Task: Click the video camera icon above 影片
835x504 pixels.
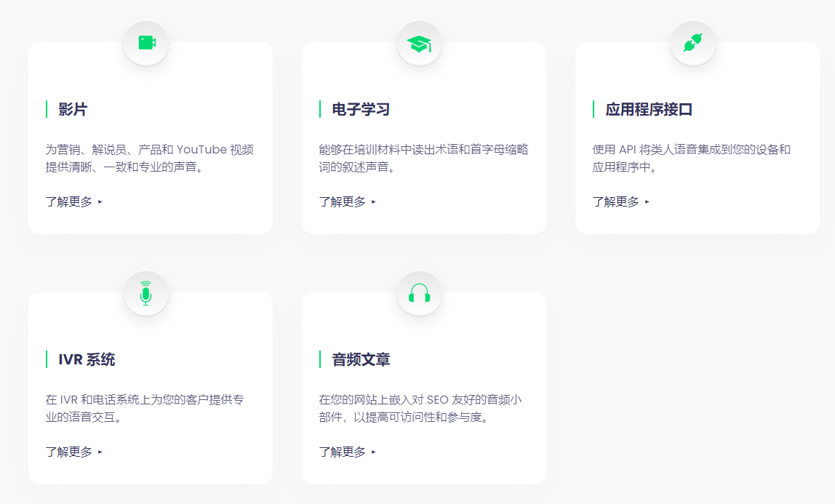Action: pos(146,43)
